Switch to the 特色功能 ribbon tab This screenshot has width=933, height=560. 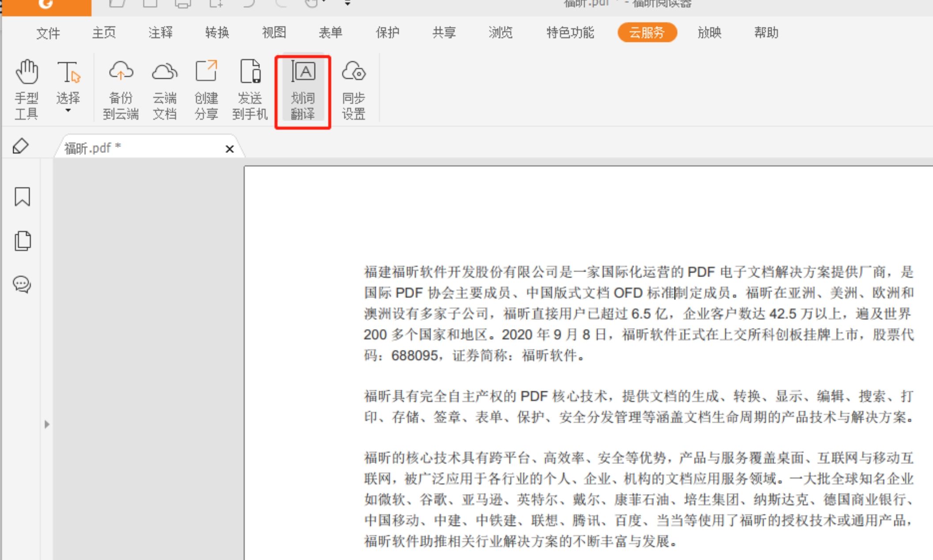click(570, 33)
